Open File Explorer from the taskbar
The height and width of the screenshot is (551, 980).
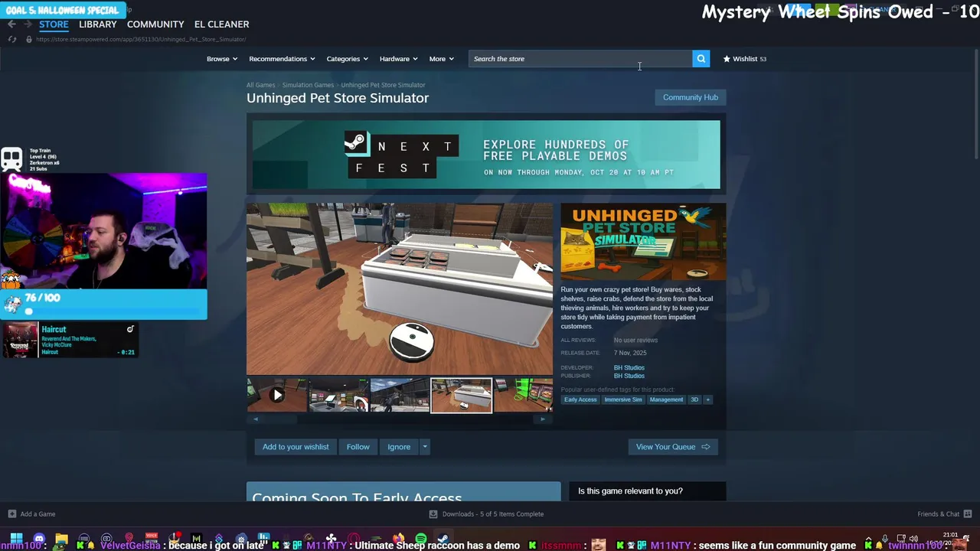[x=61, y=539]
